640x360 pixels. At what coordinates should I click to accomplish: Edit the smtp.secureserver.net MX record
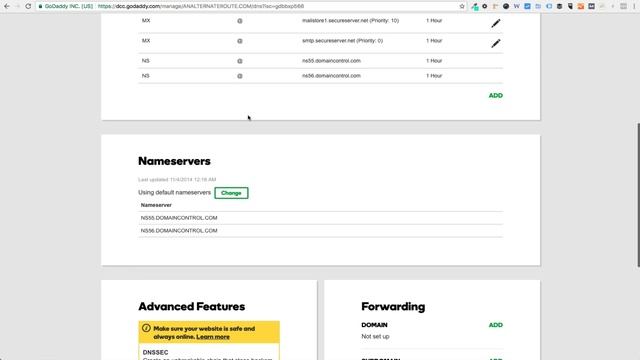[x=496, y=43]
